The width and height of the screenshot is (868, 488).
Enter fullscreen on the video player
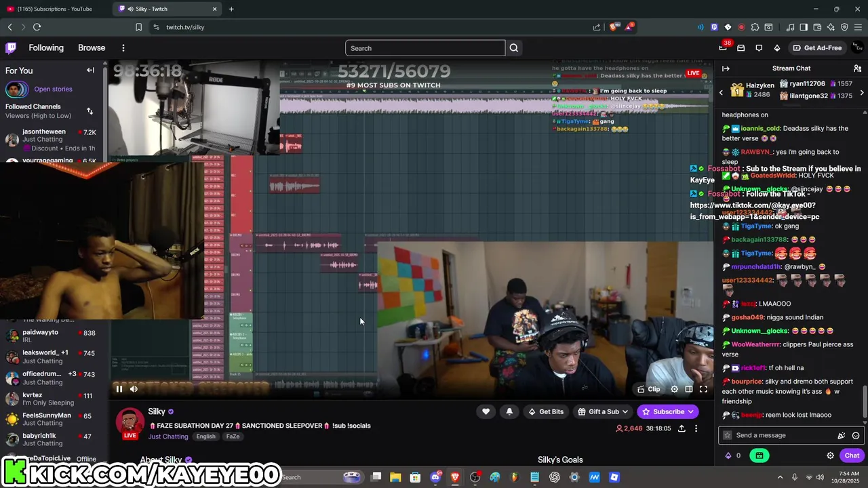click(x=703, y=389)
